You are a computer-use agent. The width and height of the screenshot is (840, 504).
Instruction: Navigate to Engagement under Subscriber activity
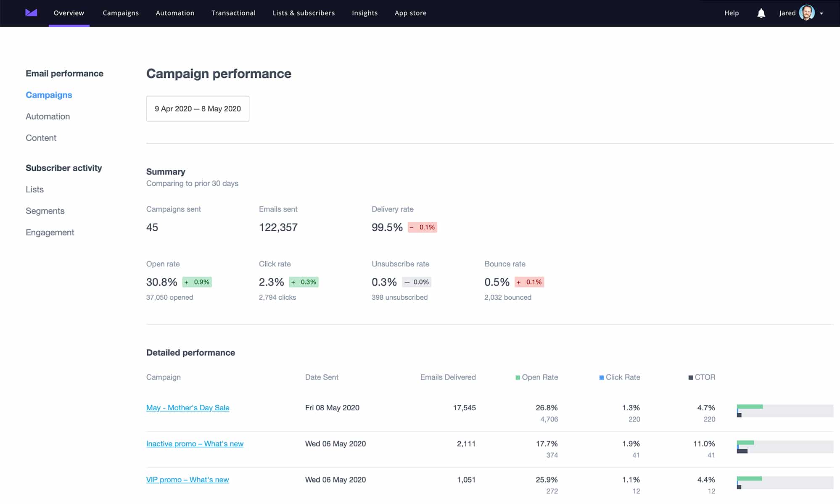click(x=50, y=233)
